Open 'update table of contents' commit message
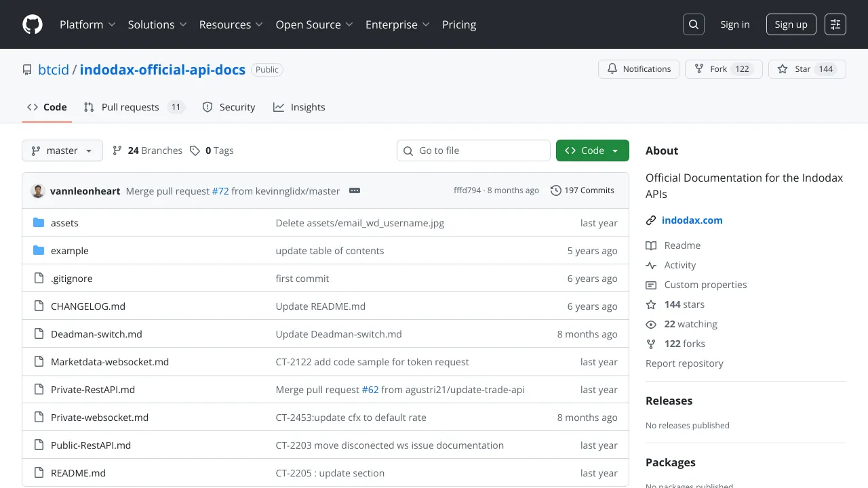 pos(330,251)
